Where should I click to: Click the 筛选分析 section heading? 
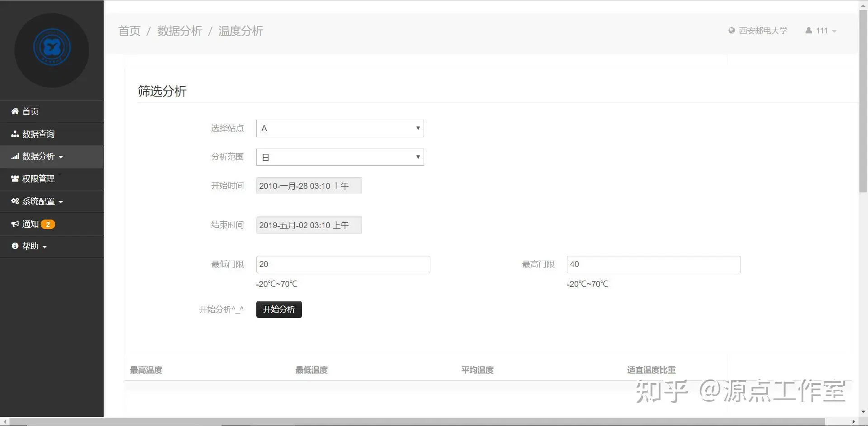162,91
